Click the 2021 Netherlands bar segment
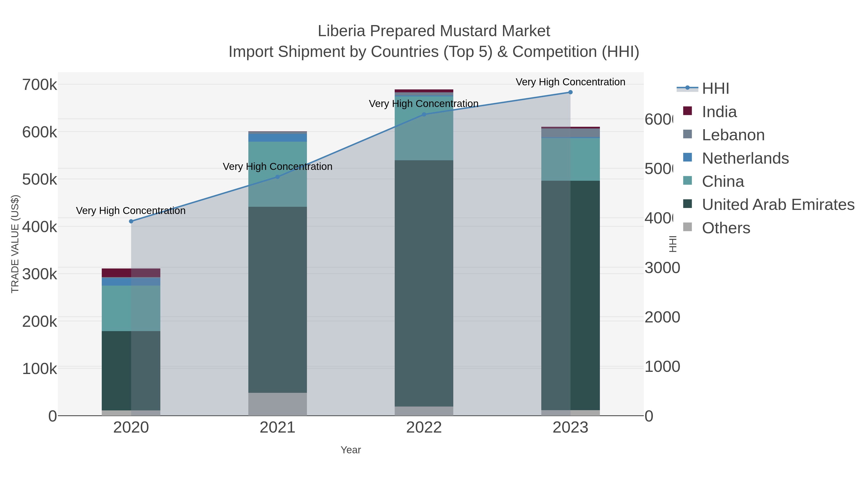Image resolution: width=868 pixels, height=488 pixels. 278,138
